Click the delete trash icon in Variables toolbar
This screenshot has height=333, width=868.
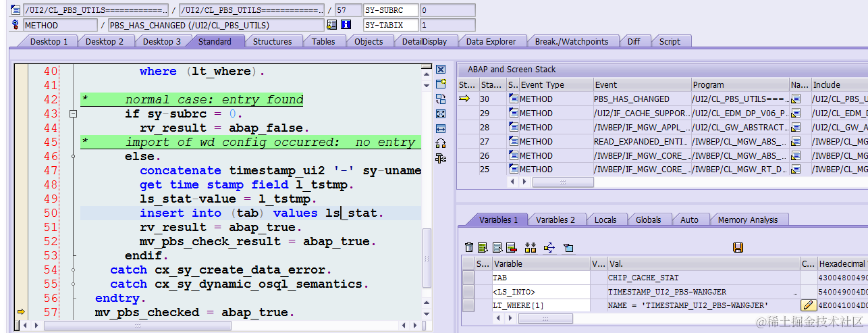point(469,248)
